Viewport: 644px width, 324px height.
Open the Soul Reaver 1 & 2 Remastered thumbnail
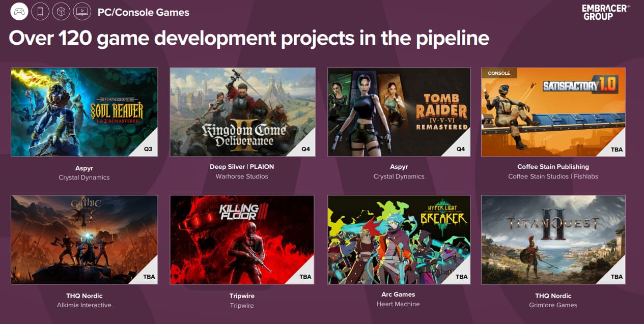click(x=84, y=112)
